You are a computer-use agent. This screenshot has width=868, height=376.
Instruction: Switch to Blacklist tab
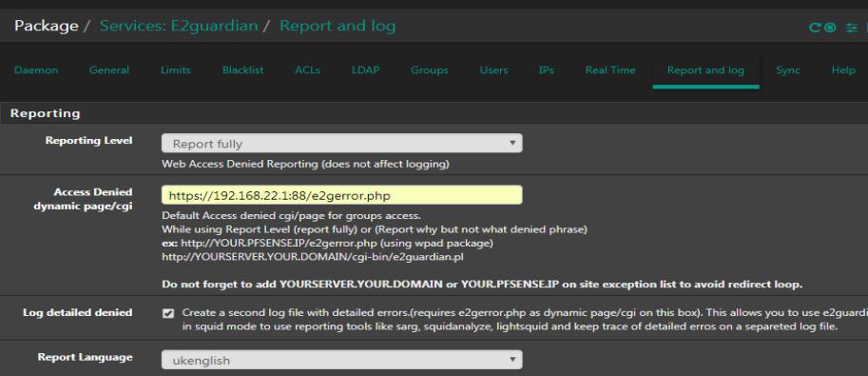(x=243, y=70)
